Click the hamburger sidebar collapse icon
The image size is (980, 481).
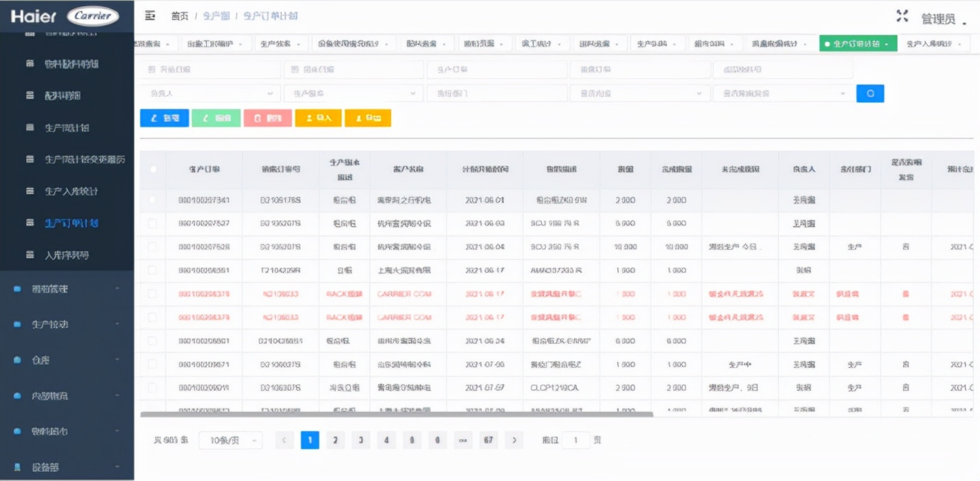150,15
